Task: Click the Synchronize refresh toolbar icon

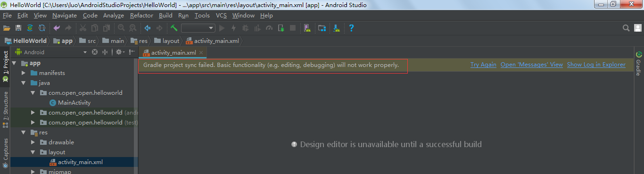Action: pyautogui.click(x=42, y=28)
